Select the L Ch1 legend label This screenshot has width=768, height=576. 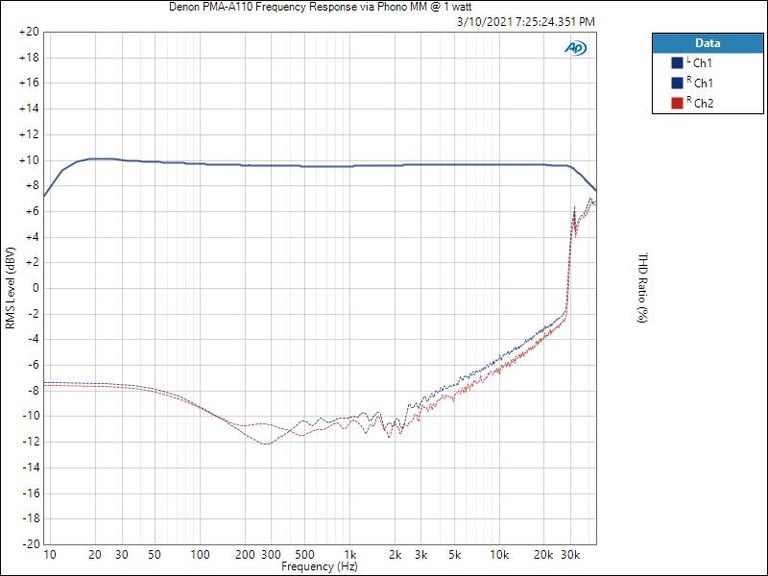[x=700, y=62]
